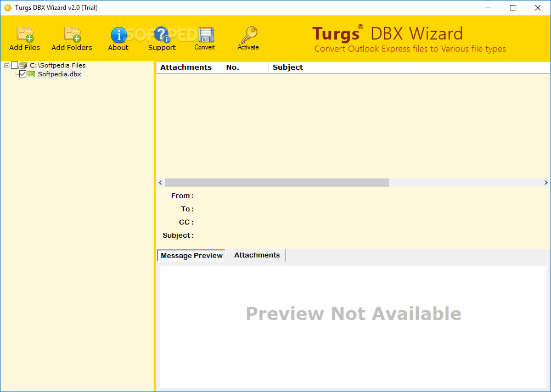Sort by the Subject column header

pos(409,67)
